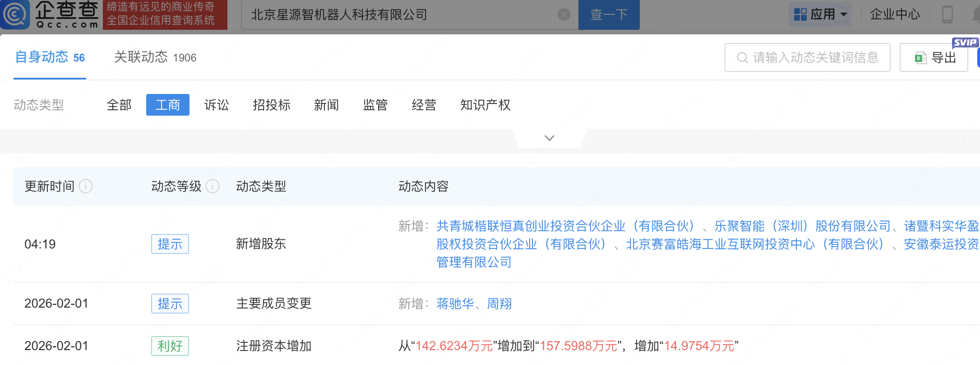The width and height of the screenshot is (980, 365).
Task: Click the info icon beside 更新时间
Action: pos(86,186)
